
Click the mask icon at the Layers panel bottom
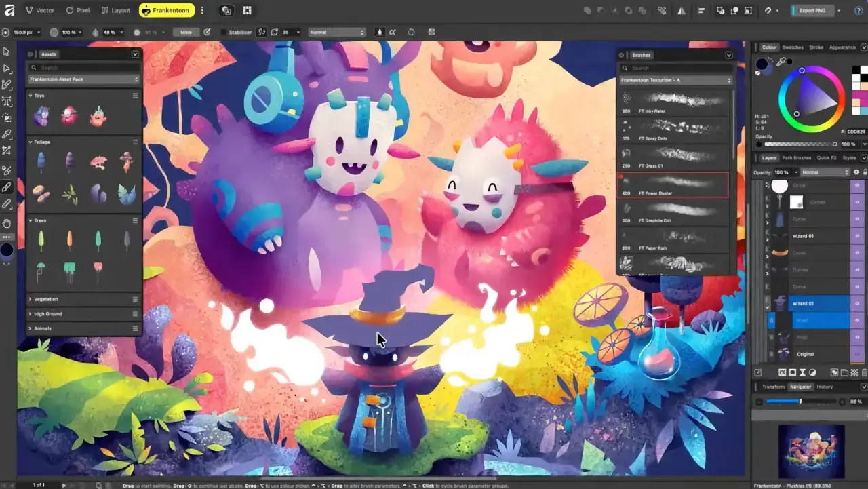click(791, 371)
